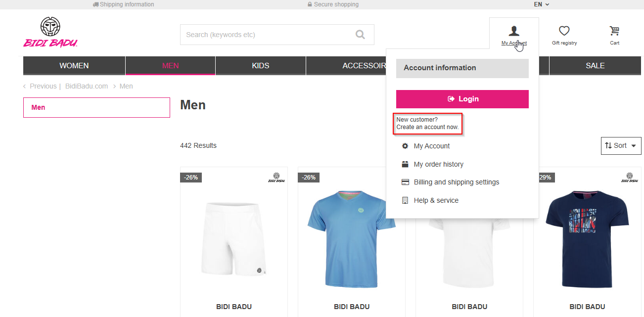Viewport: 644px width, 317px height.
Task: Open My order history
Action: (439, 164)
